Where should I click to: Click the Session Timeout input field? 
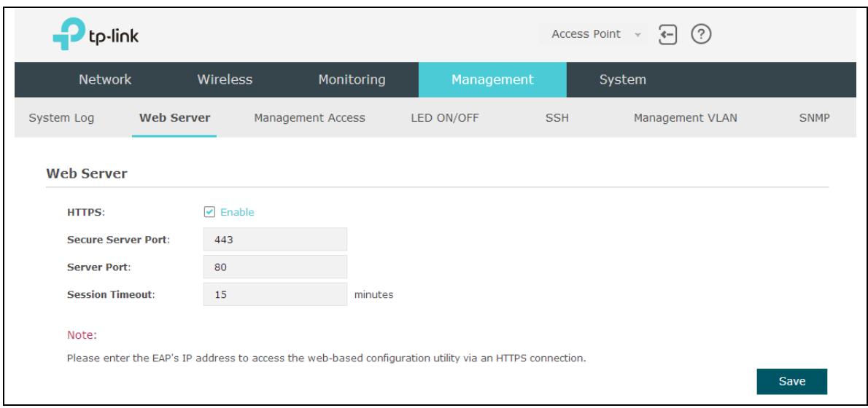275,294
